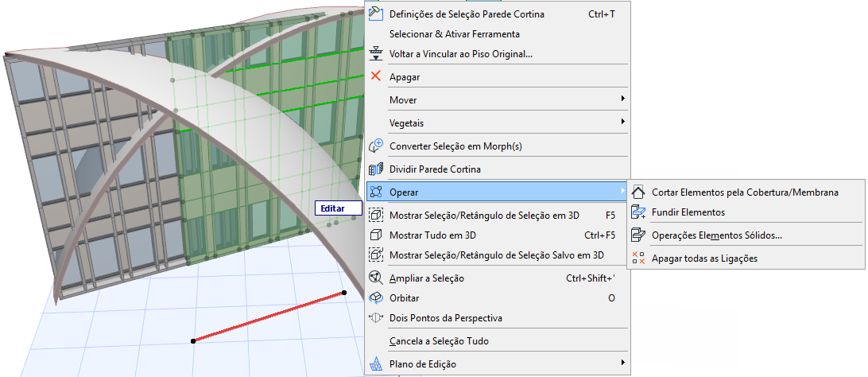Choose Cancela a Seleção Tudo

[x=498, y=341]
